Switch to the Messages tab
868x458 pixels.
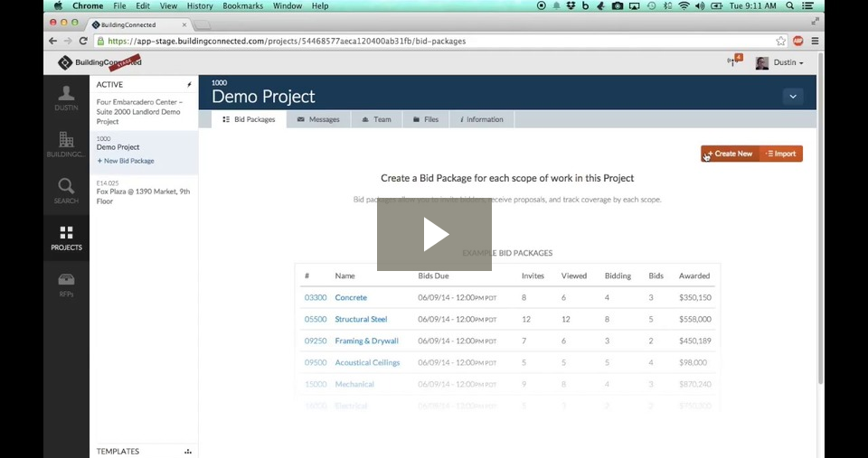click(318, 119)
